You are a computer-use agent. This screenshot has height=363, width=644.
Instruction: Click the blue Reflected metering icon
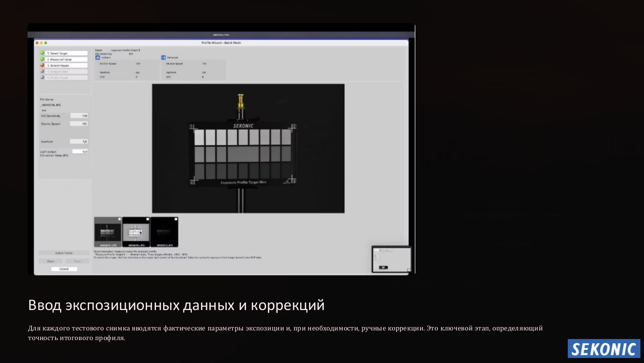(164, 57)
